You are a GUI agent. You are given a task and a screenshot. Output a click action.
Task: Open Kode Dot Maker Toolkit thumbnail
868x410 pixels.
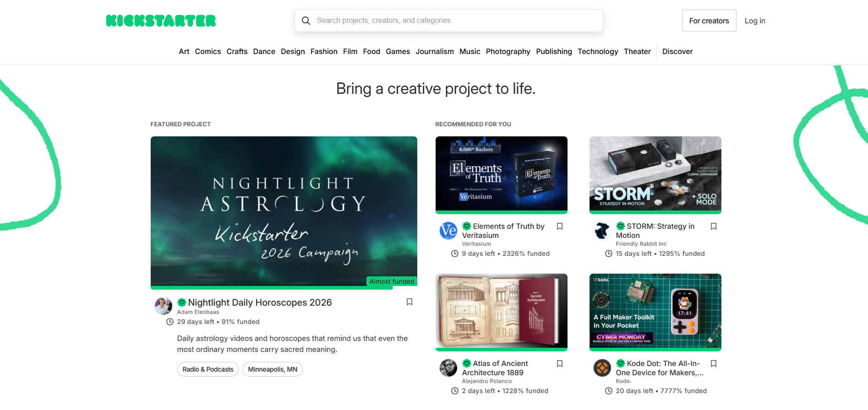point(655,311)
